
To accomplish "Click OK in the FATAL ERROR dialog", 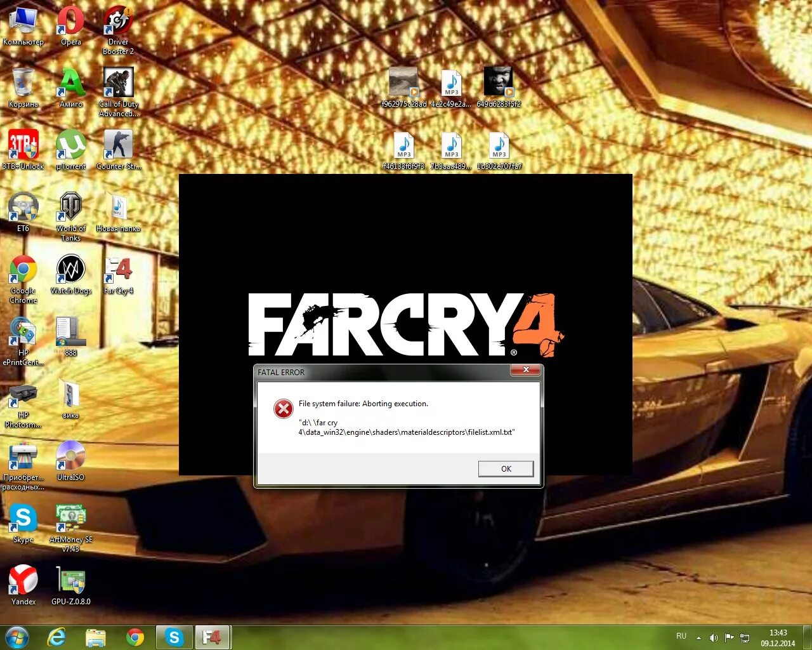I will (506, 468).
